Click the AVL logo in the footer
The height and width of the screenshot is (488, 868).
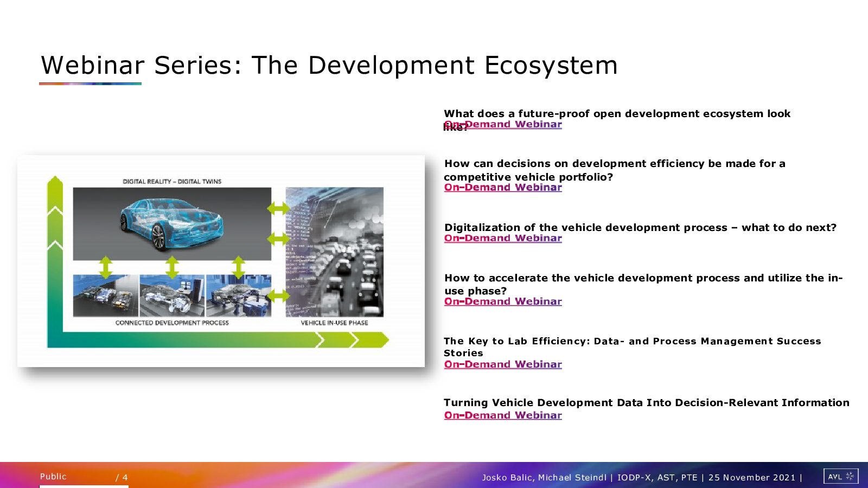840,476
